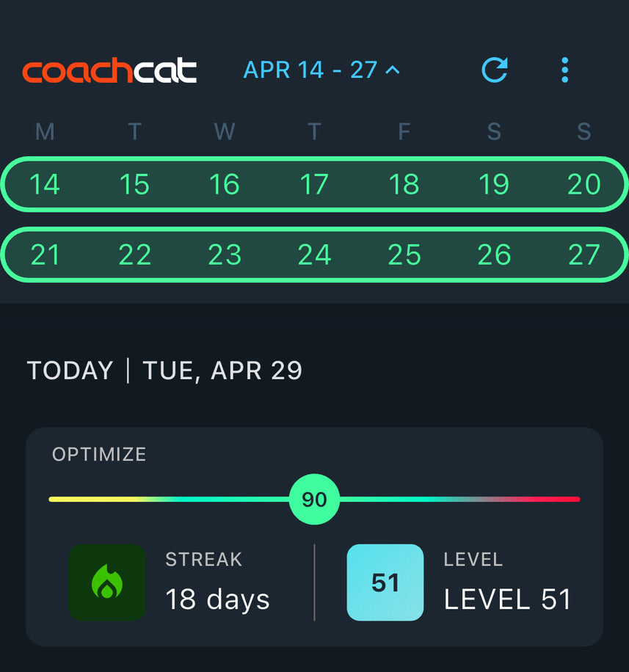Open the three-dot overflow menu
This screenshot has width=629, height=672.
564,70
